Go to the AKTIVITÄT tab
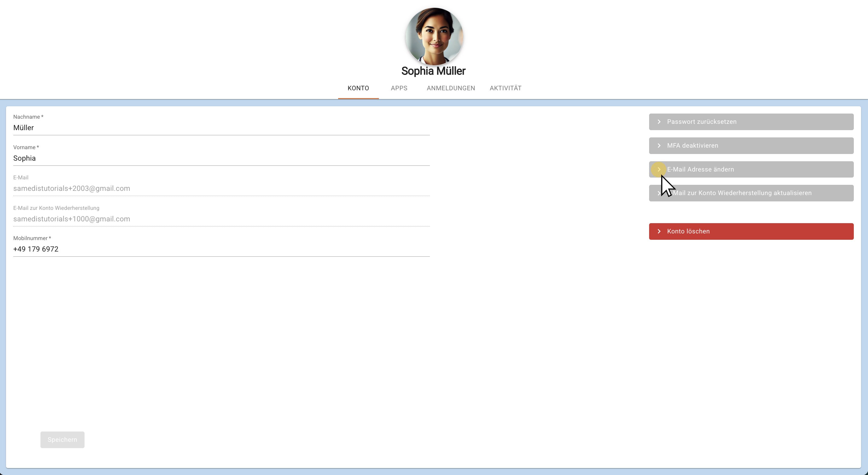This screenshot has height=475, width=868. [505, 88]
